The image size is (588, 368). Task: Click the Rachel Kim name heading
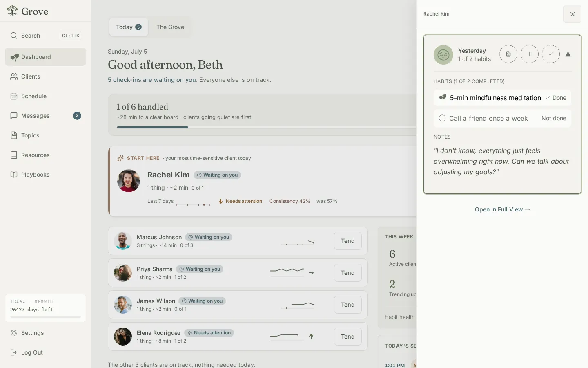168,175
